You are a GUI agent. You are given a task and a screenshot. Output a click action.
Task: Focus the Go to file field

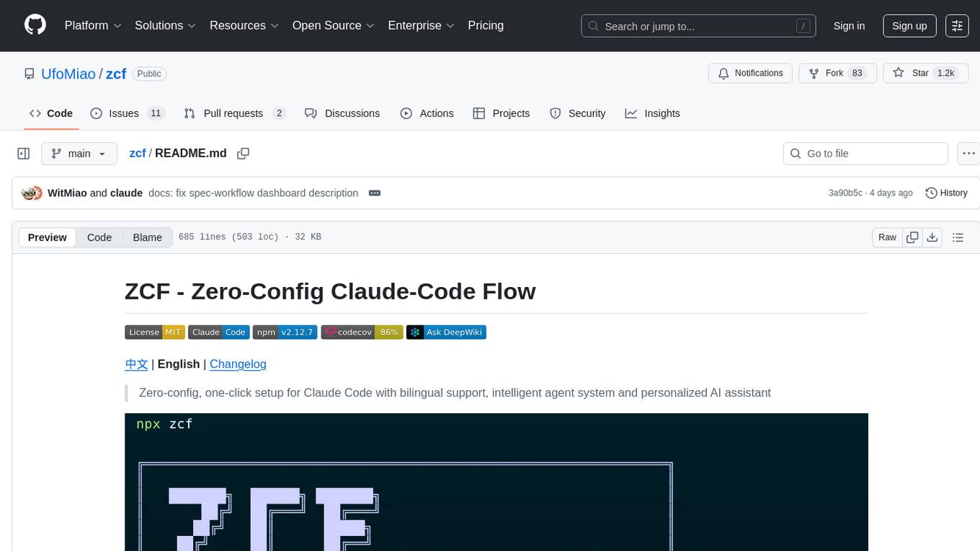coord(865,154)
